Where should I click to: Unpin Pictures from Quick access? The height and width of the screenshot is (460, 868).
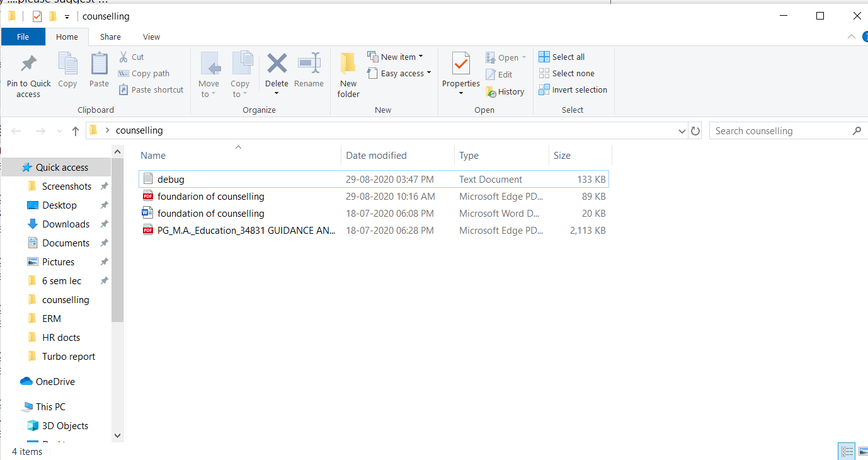pyautogui.click(x=105, y=262)
